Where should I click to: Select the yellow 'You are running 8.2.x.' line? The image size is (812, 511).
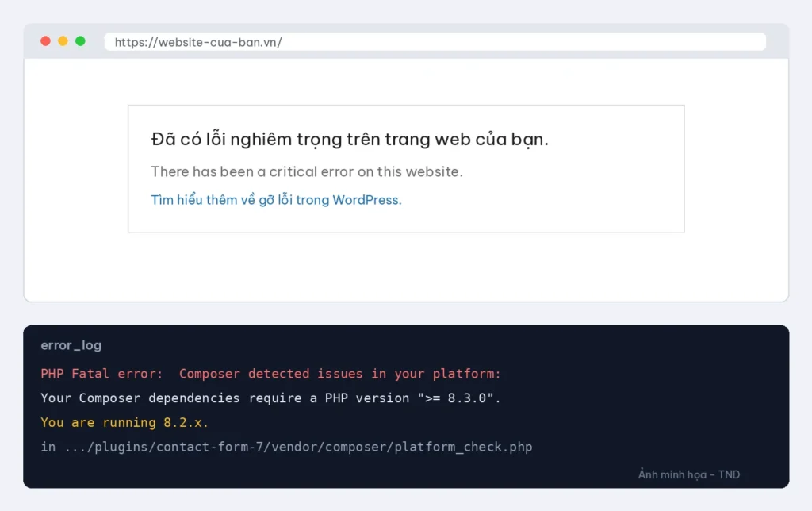[x=124, y=422]
